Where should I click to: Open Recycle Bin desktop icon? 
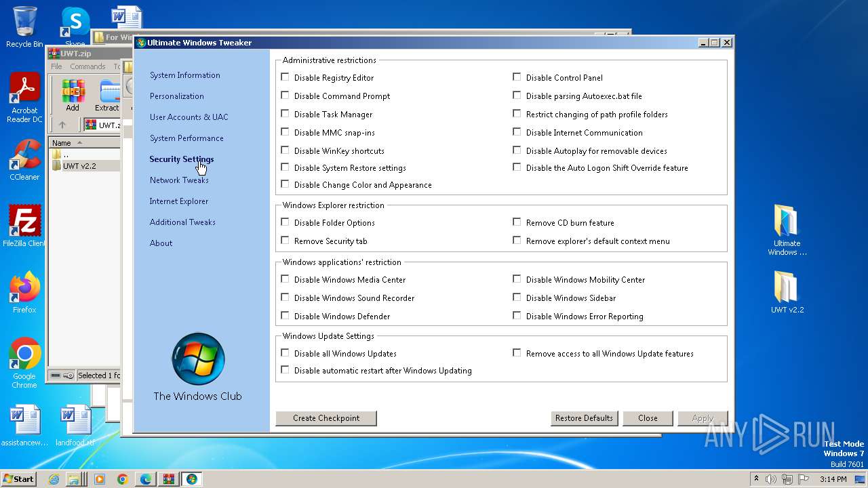coord(24,27)
